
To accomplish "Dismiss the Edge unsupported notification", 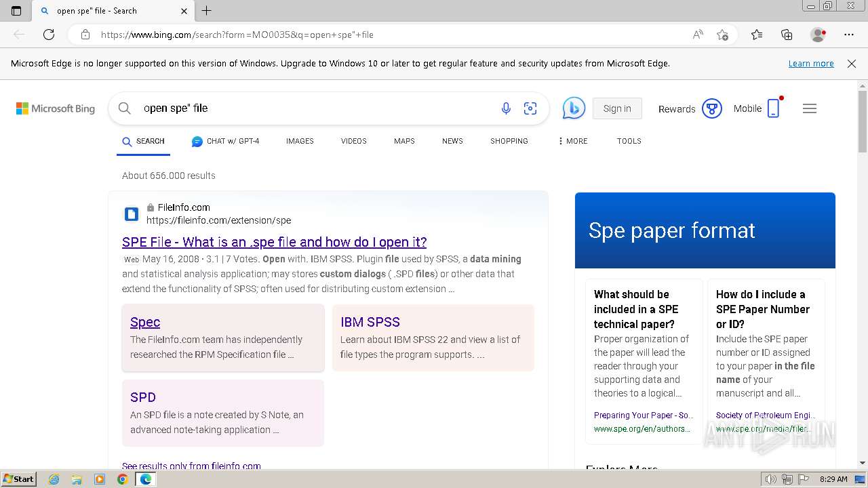I will point(852,63).
